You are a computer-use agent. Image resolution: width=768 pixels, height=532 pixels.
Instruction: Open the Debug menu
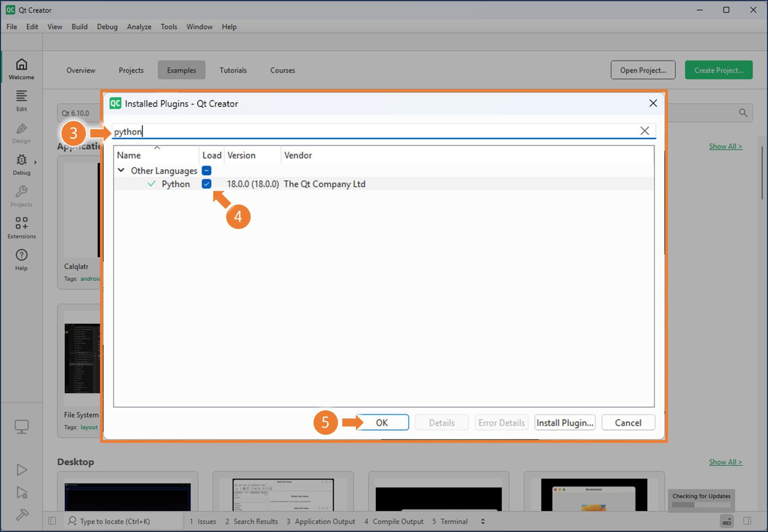(x=107, y=26)
